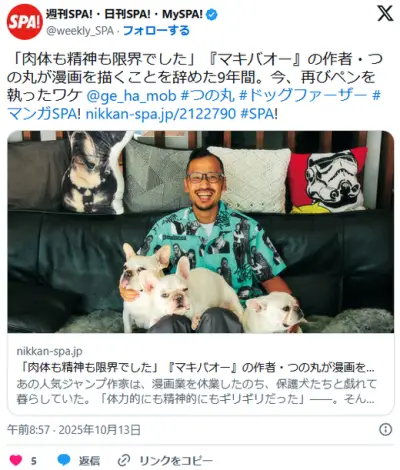Click the pink heart like icon

(15, 461)
